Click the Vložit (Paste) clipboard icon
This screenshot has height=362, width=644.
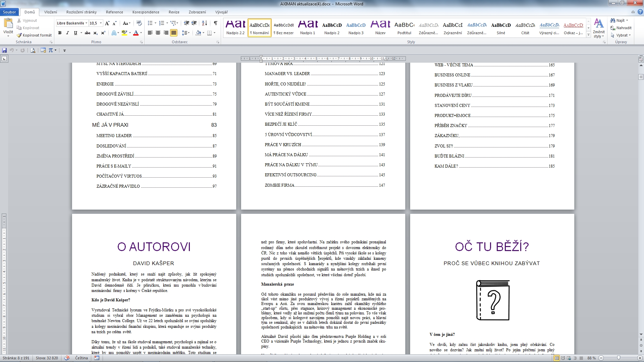click(8, 23)
